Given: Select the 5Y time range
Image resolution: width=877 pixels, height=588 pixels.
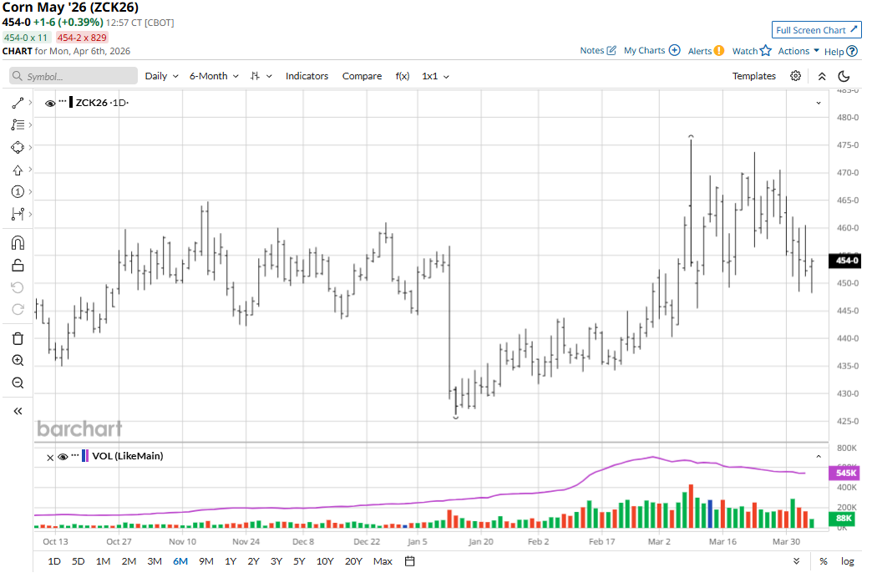Looking at the screenshot, I should point(299,561).
